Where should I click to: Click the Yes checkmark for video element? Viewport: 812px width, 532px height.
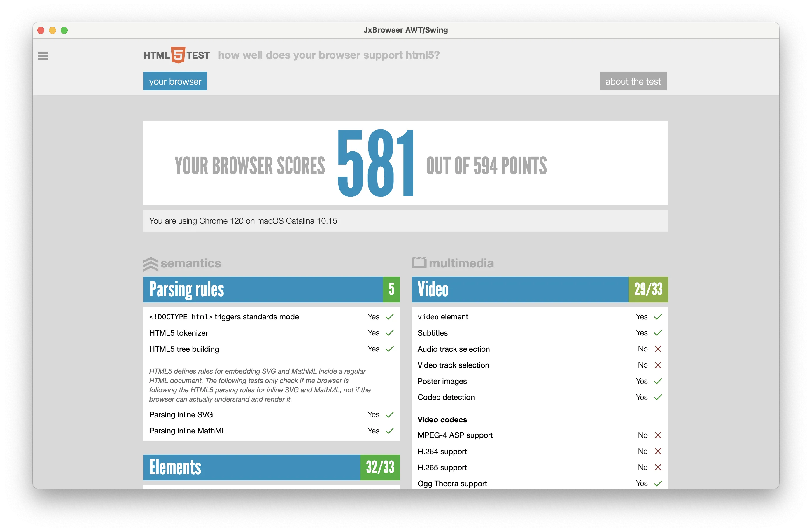[x=658, y=316]
